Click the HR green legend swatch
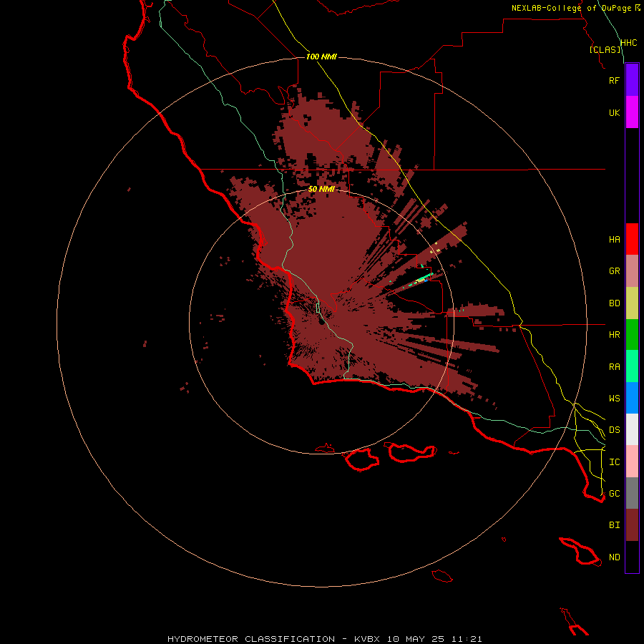Viewport: 644px width, 644px height. [632, 335]
